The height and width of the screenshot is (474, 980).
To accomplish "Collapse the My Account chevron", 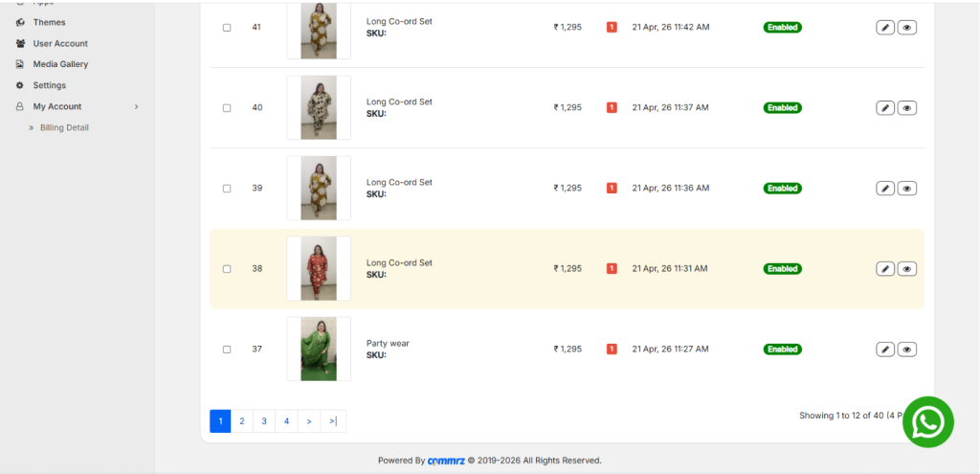I will [x=136, y=107].
